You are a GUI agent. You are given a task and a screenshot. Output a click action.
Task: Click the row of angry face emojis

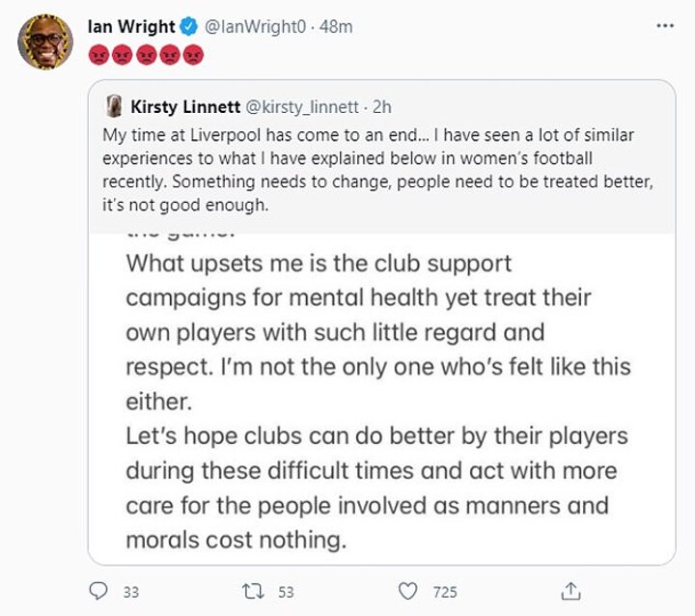(x=146, y=52)
